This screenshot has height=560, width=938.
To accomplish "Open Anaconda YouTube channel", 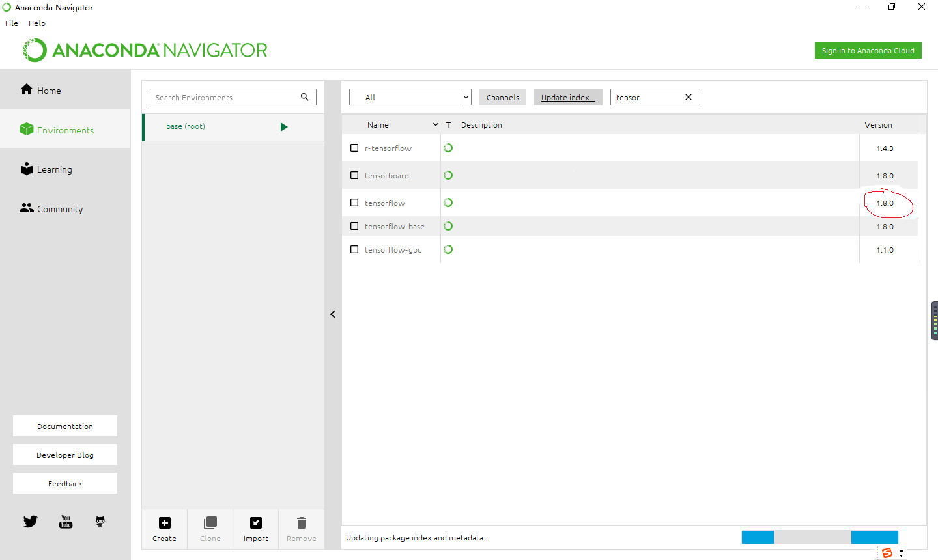I will coord(66,522).
